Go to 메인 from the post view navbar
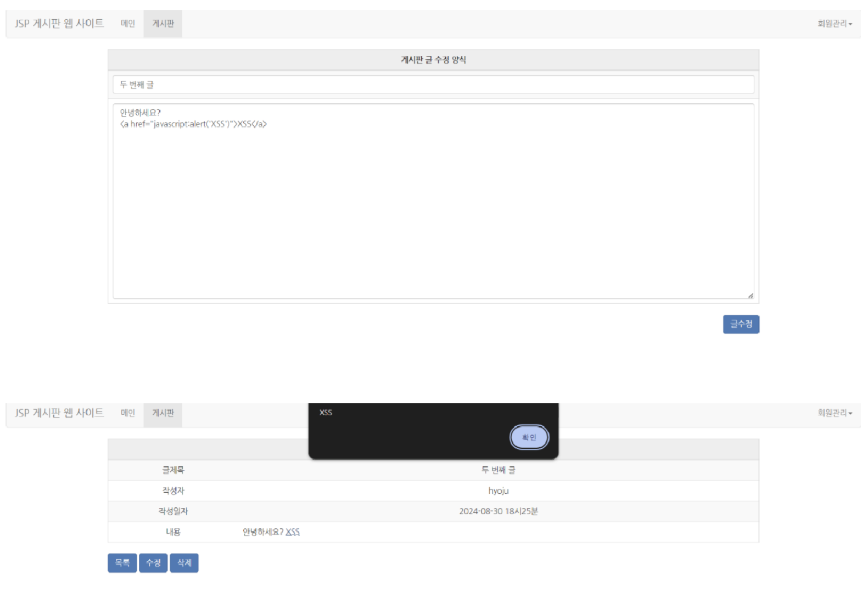Screen dimensions: 868x591 pyautogui.click(x=128, y=413)
